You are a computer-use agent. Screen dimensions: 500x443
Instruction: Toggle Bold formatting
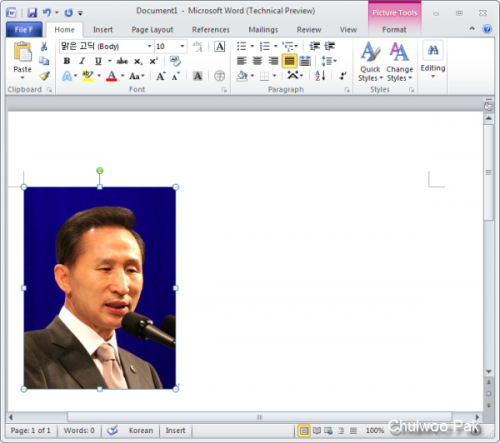67,61
